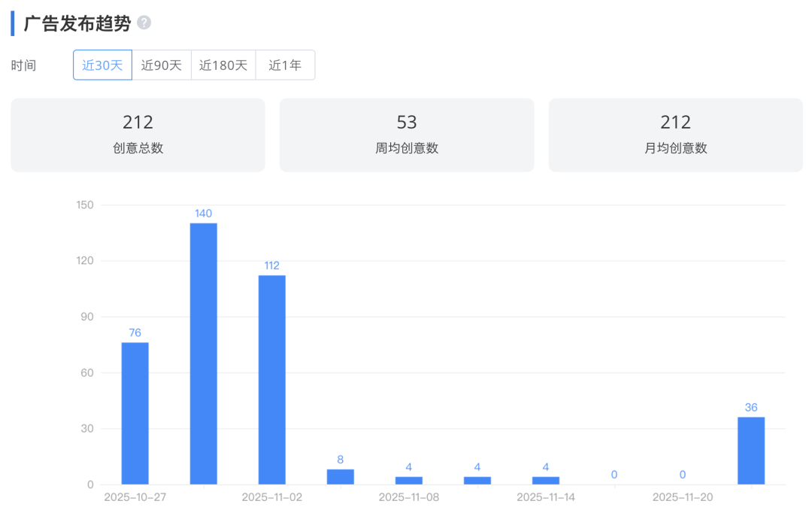Choose the 近1年 time range option
This screenshot has height=510, width=812.
286,65
